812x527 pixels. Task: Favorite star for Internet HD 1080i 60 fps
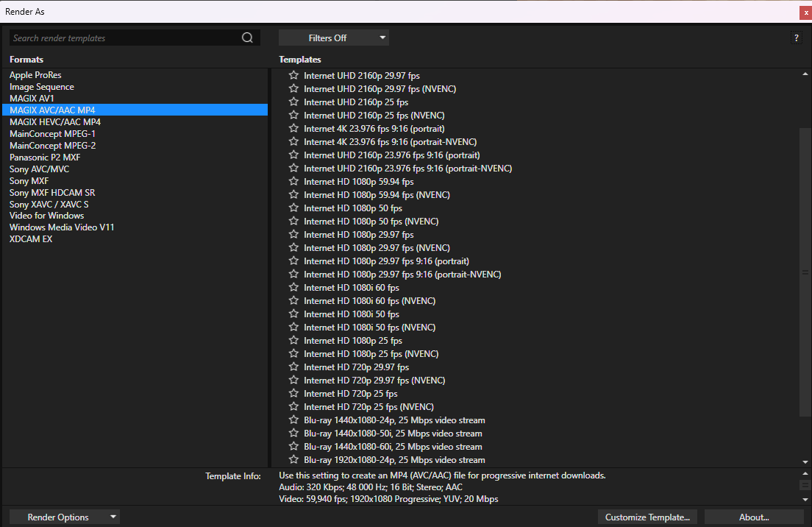click(293, 287)
